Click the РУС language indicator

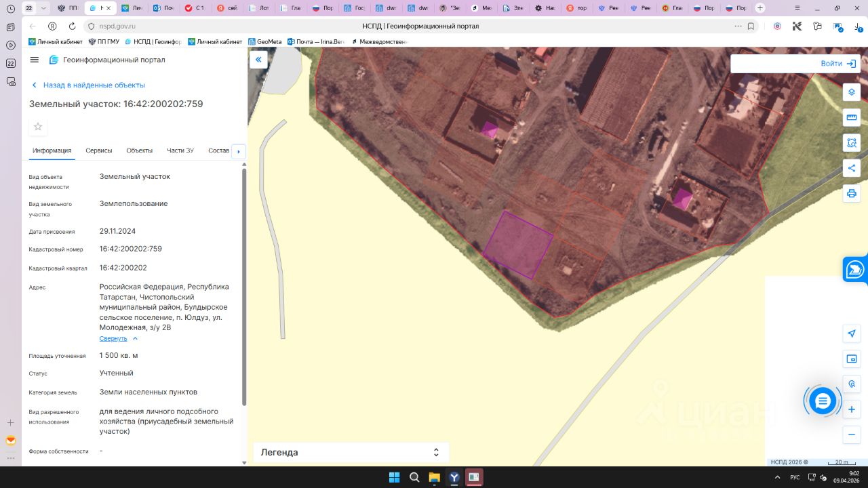(795, 477)
